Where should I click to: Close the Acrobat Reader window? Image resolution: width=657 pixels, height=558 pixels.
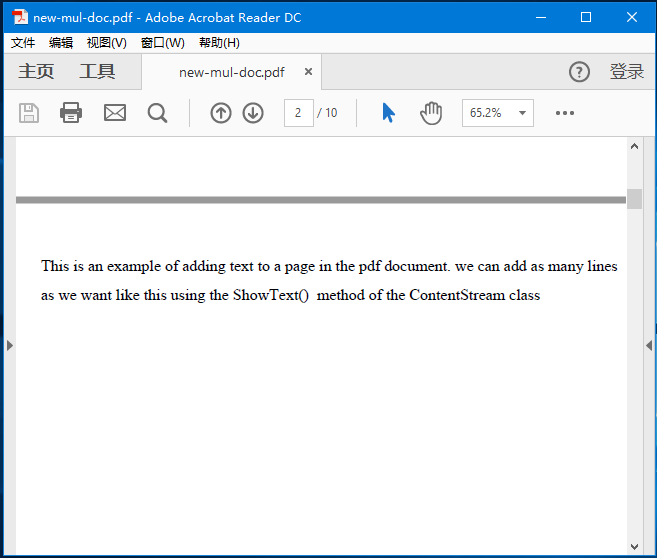tap(632, 17)
